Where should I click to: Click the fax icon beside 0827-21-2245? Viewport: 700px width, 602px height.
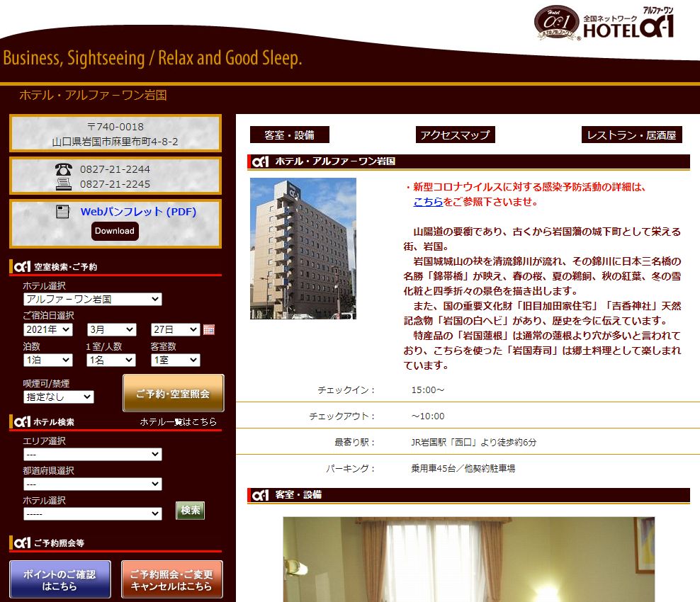pyautogui.click(x=63, y=184)
